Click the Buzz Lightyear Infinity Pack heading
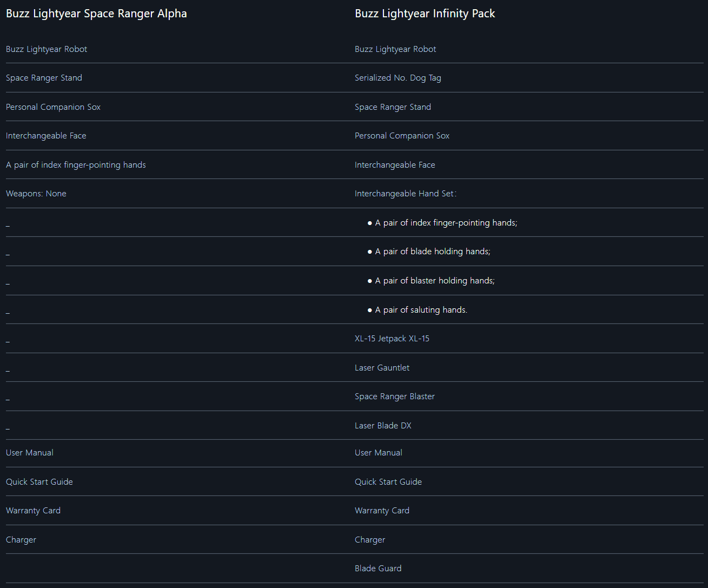708x588 pixels. [x=425, y=14]
